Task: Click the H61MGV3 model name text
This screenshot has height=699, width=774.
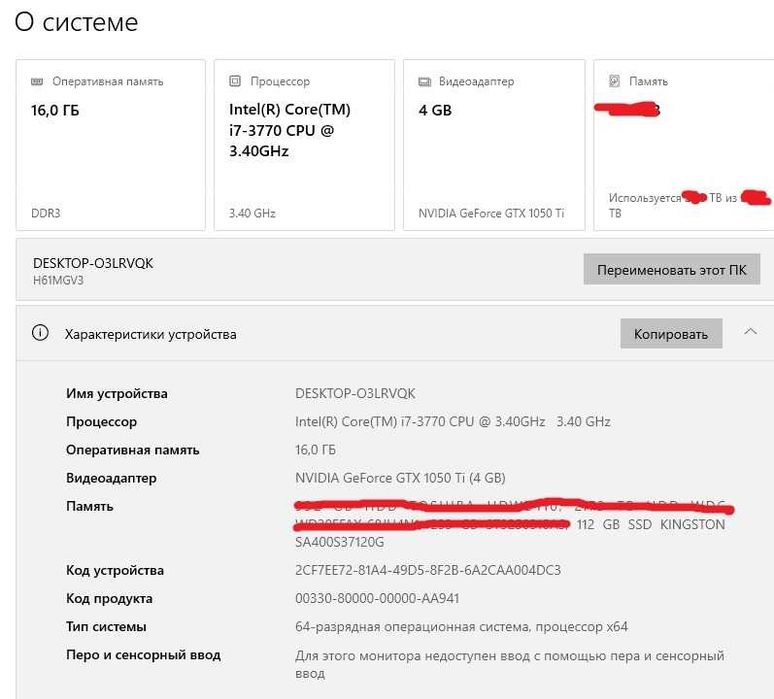Action: coord(59,280)
